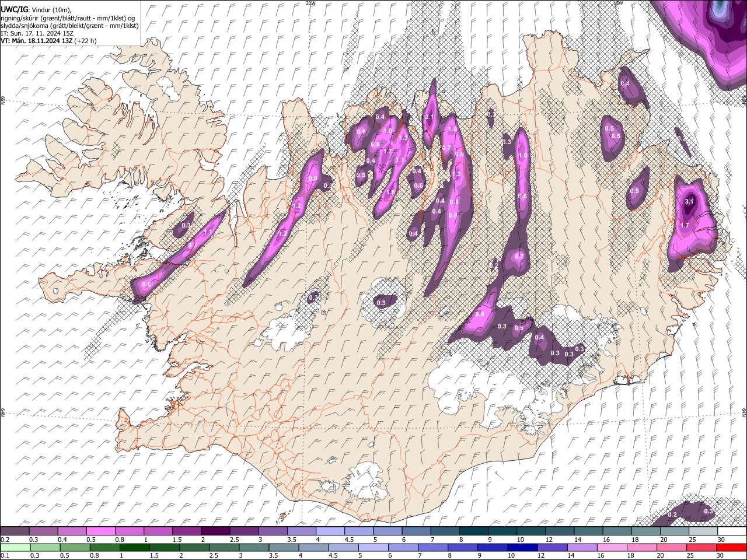Click the periwinkle 6 swatch in the rain legend
747x560 pixels.
tap(403, 547)
